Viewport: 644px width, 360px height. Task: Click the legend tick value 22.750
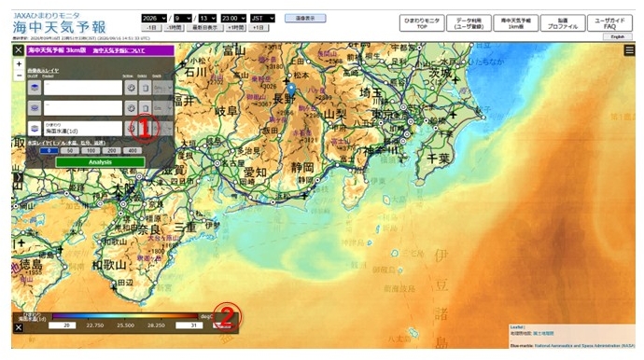click(95, 325)
